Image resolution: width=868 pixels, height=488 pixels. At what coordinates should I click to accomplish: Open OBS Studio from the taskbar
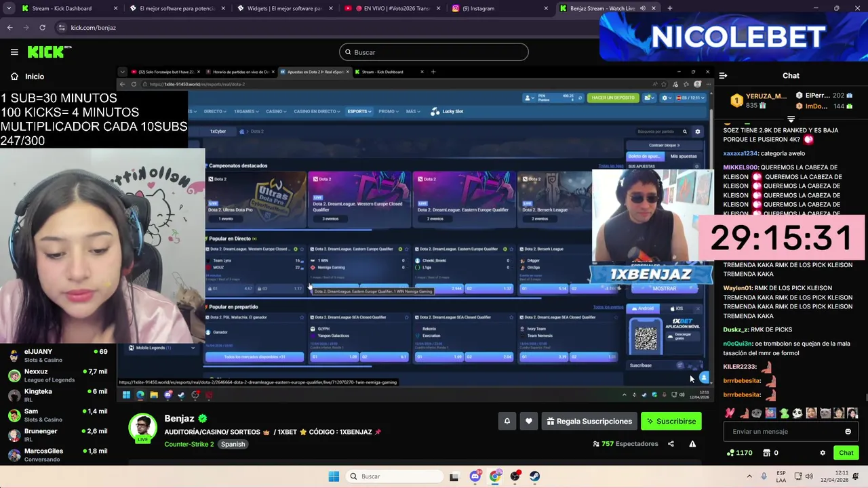(515, 476)
